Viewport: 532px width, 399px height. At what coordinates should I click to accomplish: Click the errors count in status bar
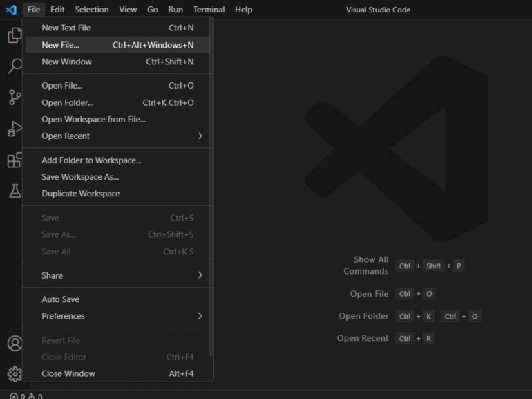[17, 396]
